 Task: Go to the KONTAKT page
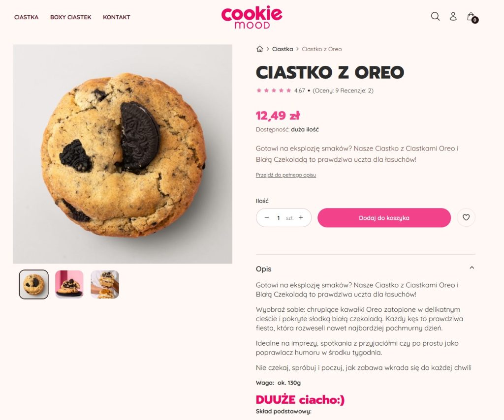[x=116, y=17]
